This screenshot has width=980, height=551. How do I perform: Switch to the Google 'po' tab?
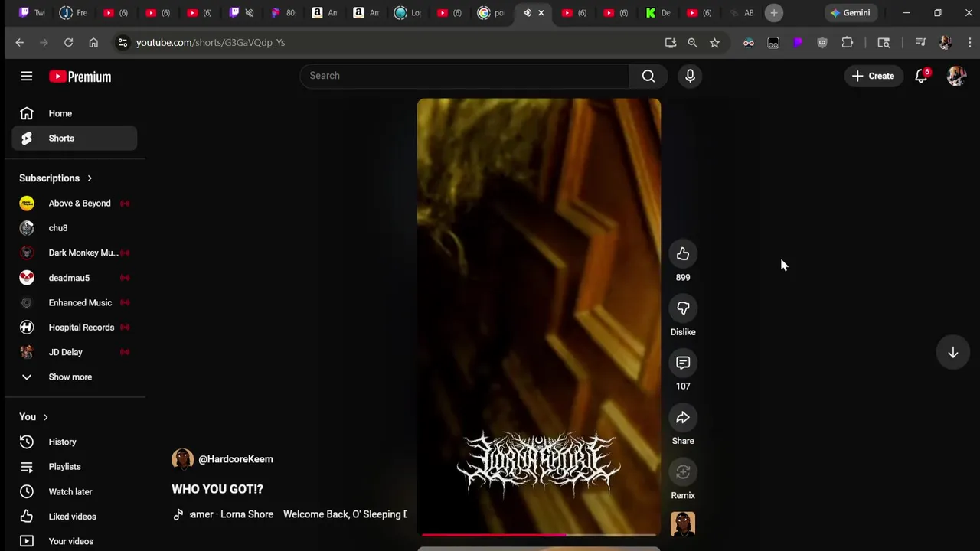click(490, 13)
